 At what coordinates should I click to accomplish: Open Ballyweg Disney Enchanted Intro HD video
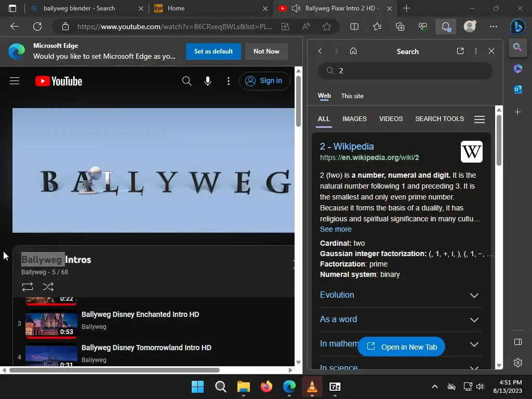click(x=140, y=314)
